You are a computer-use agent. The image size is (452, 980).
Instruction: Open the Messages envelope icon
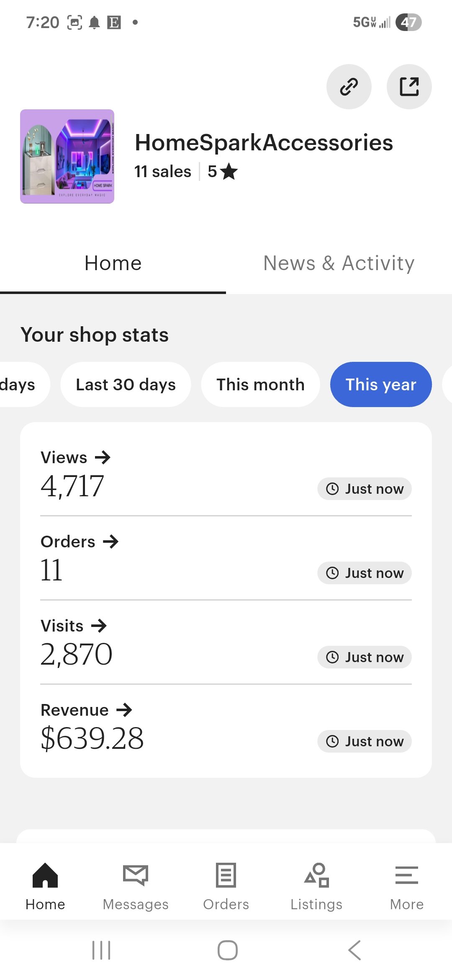click(136, 875)
